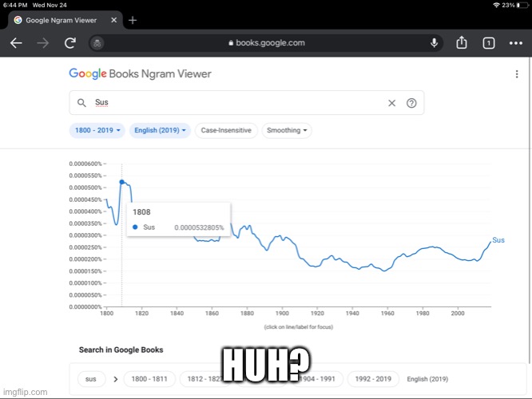Open the 1992 - 2019 Google Books link
This screenshot has height=399, width=532.
pyautogui.click(x=373, y=379)
